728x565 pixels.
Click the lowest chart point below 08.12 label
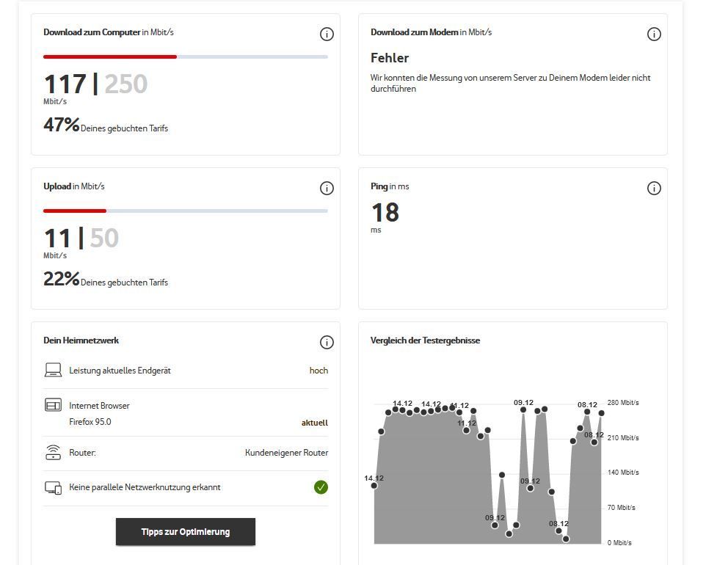(x=566, y=539)
